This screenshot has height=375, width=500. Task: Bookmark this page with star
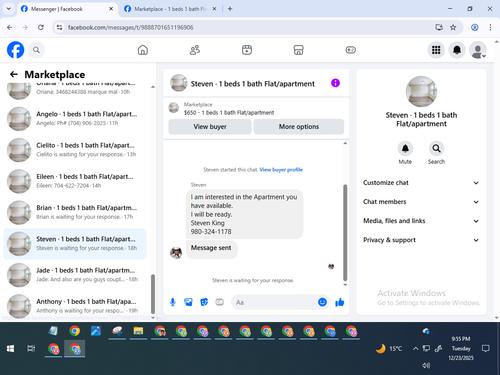(453, 27)
